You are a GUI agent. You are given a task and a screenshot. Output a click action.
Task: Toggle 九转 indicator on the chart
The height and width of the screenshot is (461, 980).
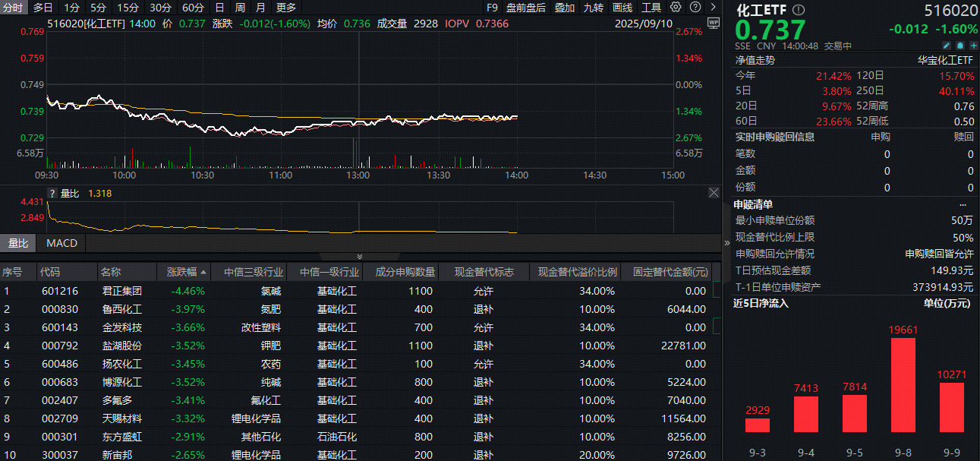[x=593, y=8]
